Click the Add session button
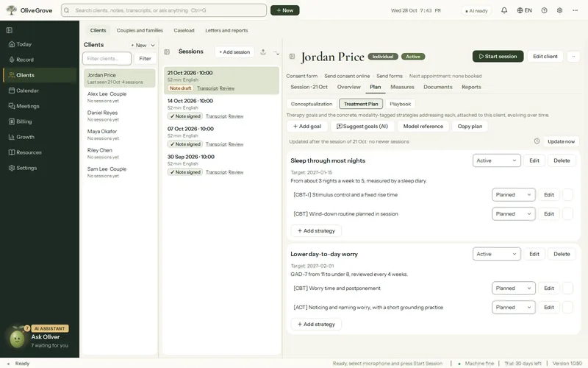This screenshot has width=588, height=368. pyautogui.click(x=234, y=52)
